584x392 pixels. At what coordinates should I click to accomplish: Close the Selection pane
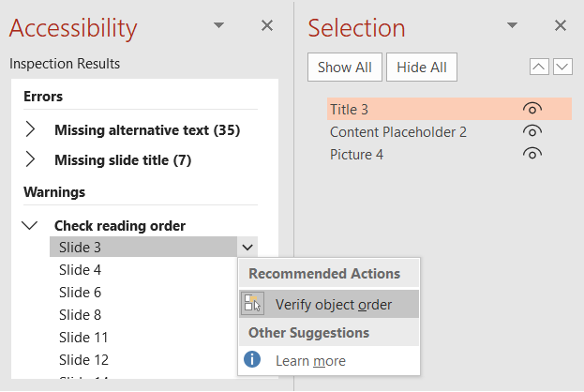click(561, 25)
